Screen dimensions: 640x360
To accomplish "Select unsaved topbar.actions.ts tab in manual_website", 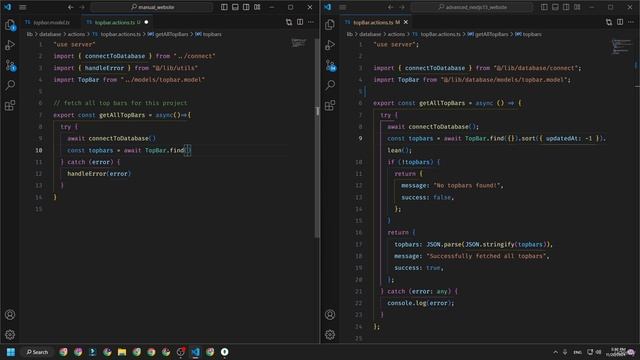I will click(117, 22).
